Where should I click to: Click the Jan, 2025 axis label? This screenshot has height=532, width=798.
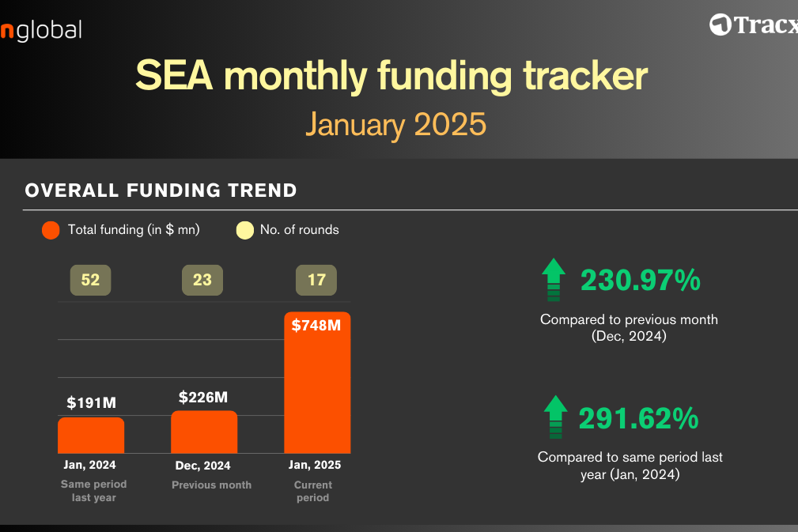click(x=315, y=465)
